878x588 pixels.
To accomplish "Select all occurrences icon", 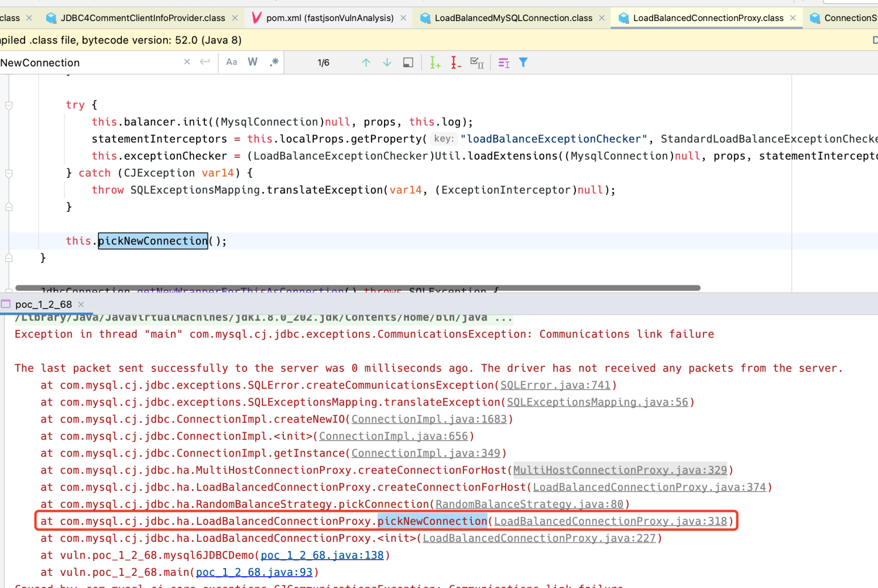I will 477,63.
